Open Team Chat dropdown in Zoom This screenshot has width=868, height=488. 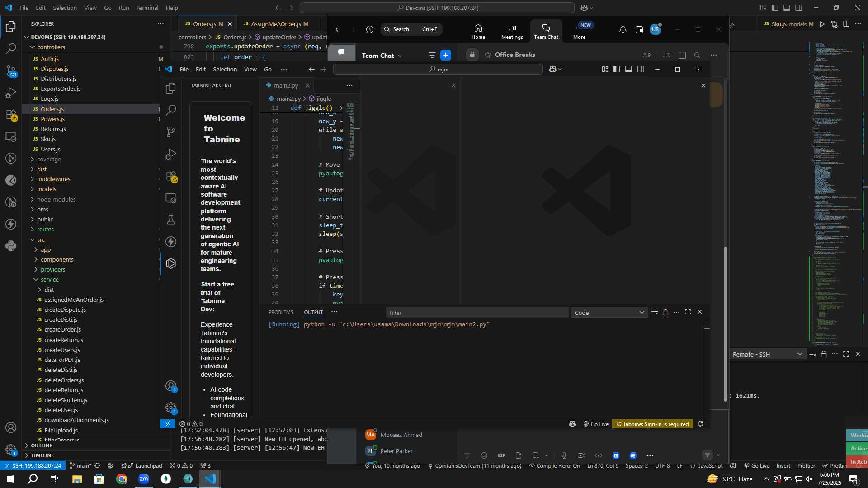pyautogui.click(x=382, y=56)
